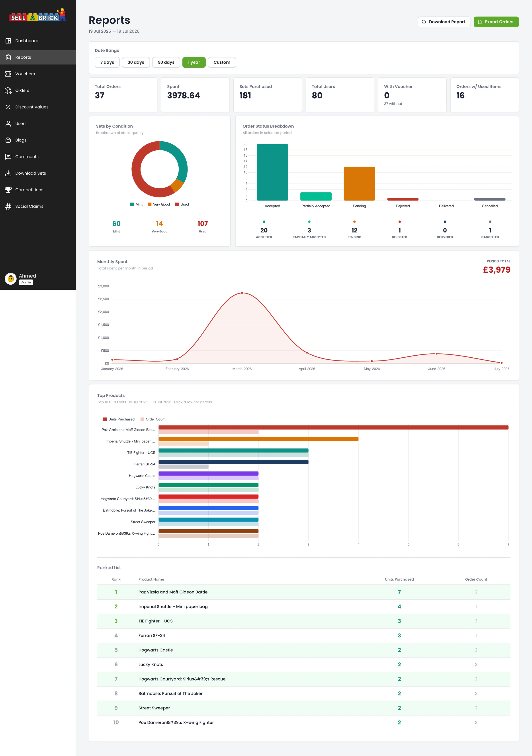Image resolution: width=532 pixels, height=756 pixels.
Task: Click the Ferrari SF-24 navy bar
Action: 234,462
